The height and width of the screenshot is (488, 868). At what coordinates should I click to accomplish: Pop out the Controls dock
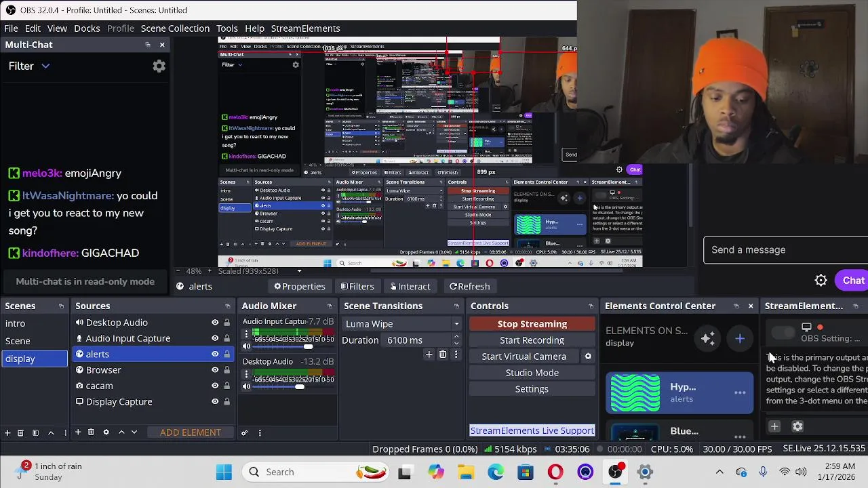[591, 306]
